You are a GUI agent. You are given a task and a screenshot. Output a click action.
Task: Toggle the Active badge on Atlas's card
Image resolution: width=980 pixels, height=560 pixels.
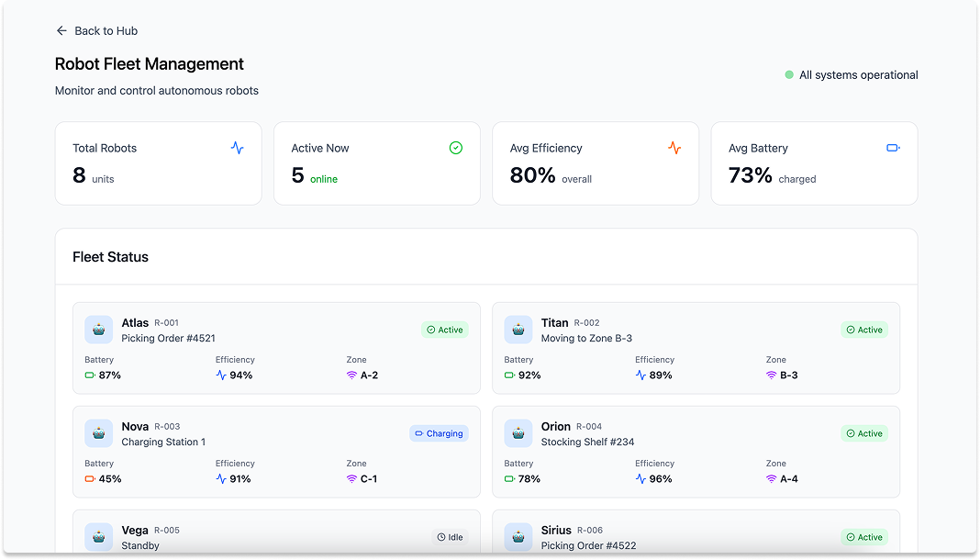[445, 330]
